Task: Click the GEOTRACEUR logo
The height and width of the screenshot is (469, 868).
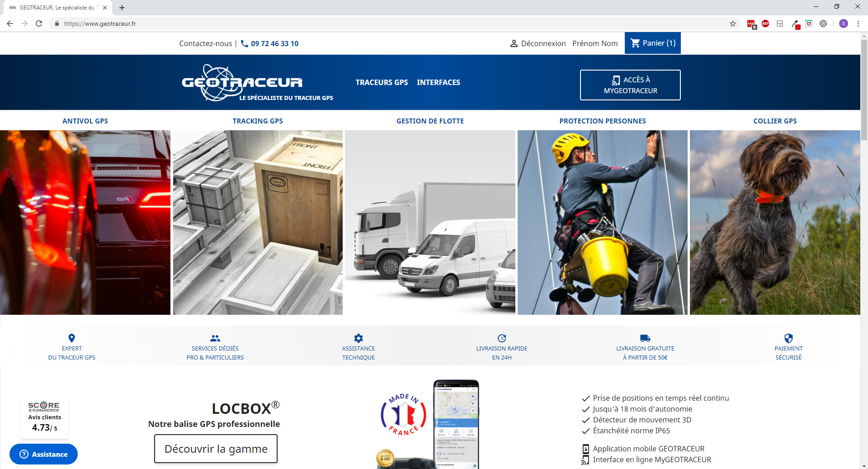Action: pos(242,82)
